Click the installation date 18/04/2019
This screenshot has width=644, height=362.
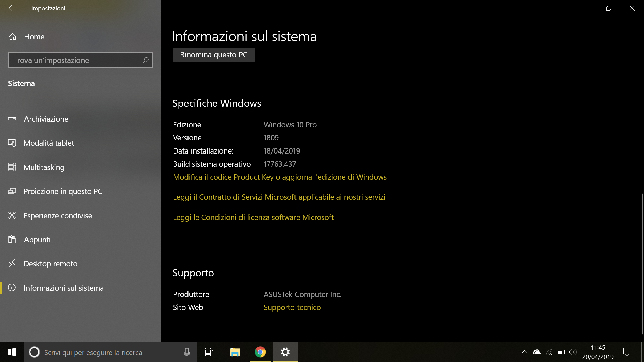coord(282,151)
